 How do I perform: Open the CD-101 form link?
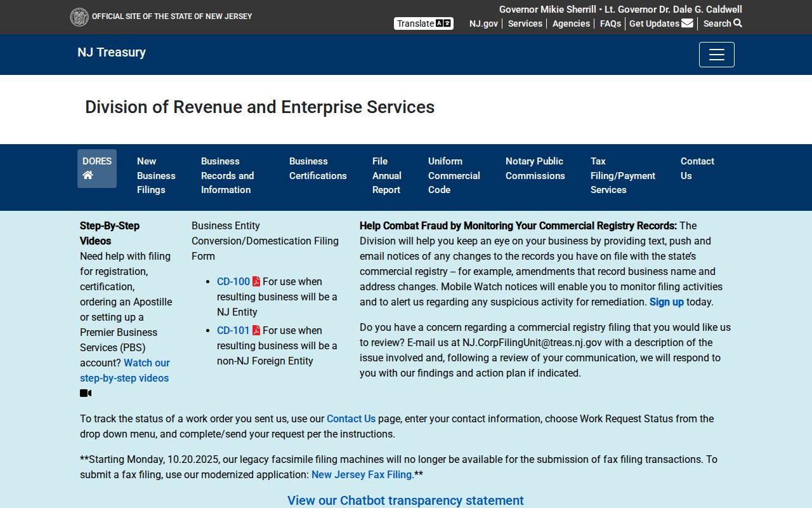click(233, 330)
